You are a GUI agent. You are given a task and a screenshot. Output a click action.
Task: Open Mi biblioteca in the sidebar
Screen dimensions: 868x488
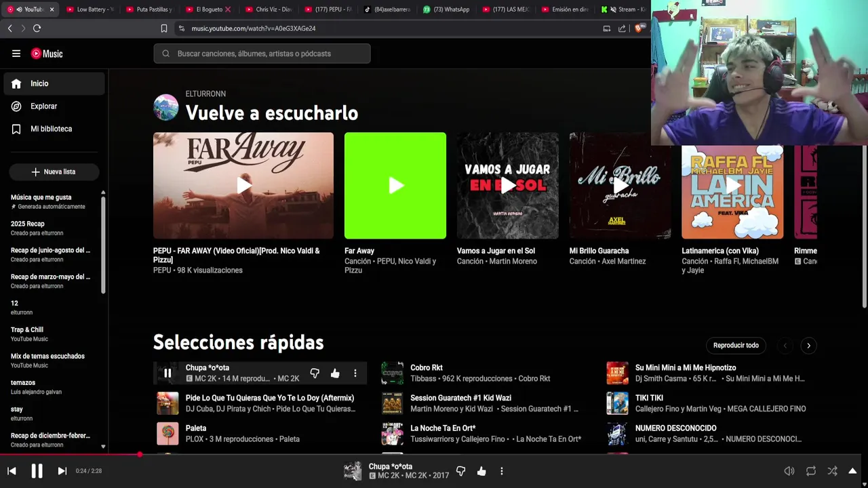point(54,129)
